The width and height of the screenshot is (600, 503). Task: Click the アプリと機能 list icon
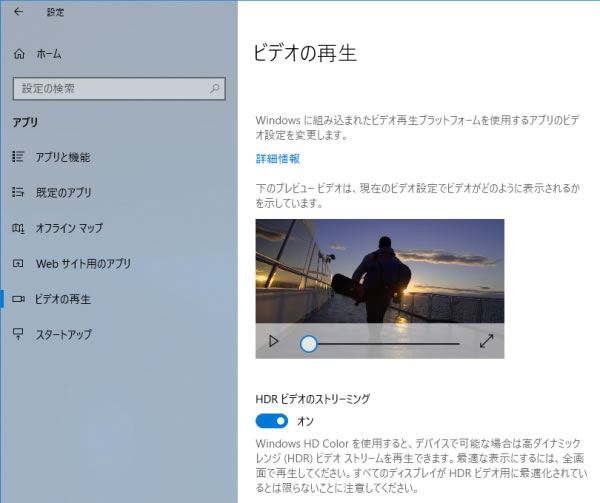18,156
